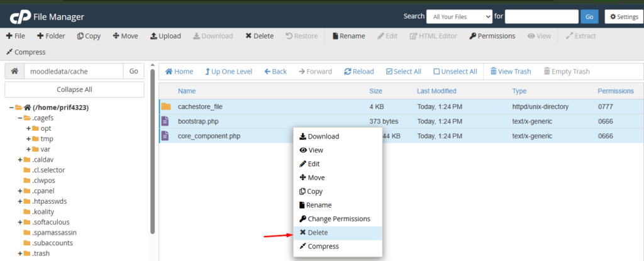
Task: Select the .subaccounts folder in tree
Action: pos(48,243)
